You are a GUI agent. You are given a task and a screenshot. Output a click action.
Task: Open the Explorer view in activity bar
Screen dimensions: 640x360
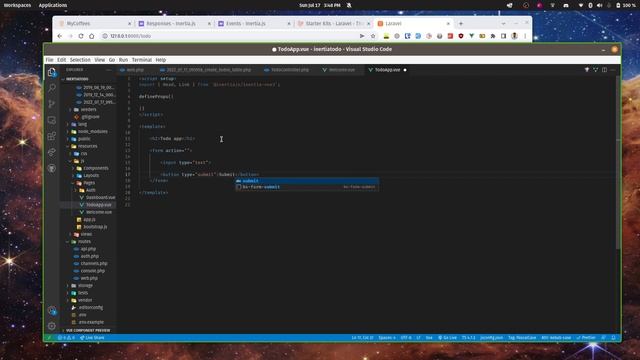[x=52, y=72]
